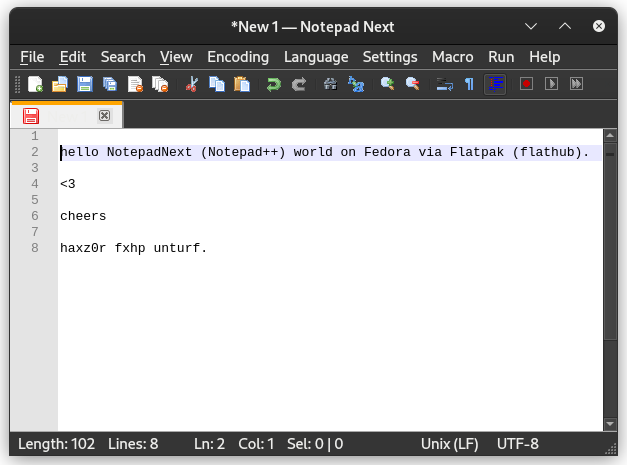Click the green Undo arrow
The width and height of the screenshot is (627, 465).
click(x=273, y=85)
